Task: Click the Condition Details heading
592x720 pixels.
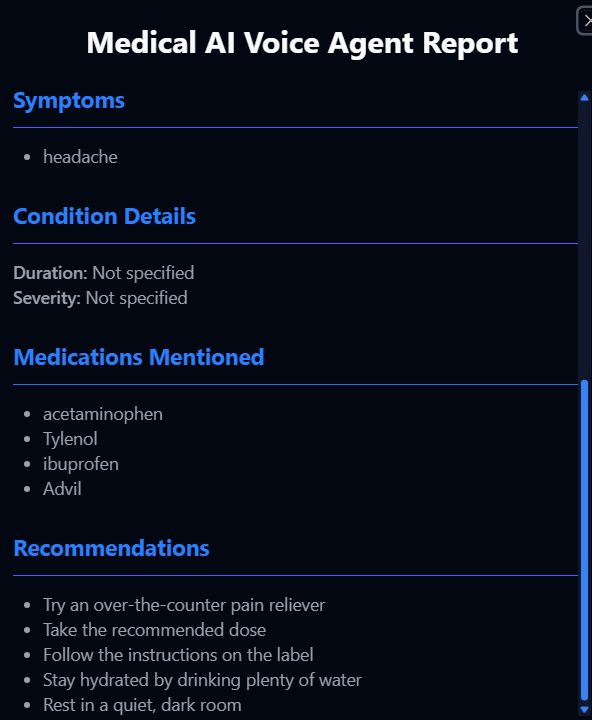Action: tap(105, 216)
